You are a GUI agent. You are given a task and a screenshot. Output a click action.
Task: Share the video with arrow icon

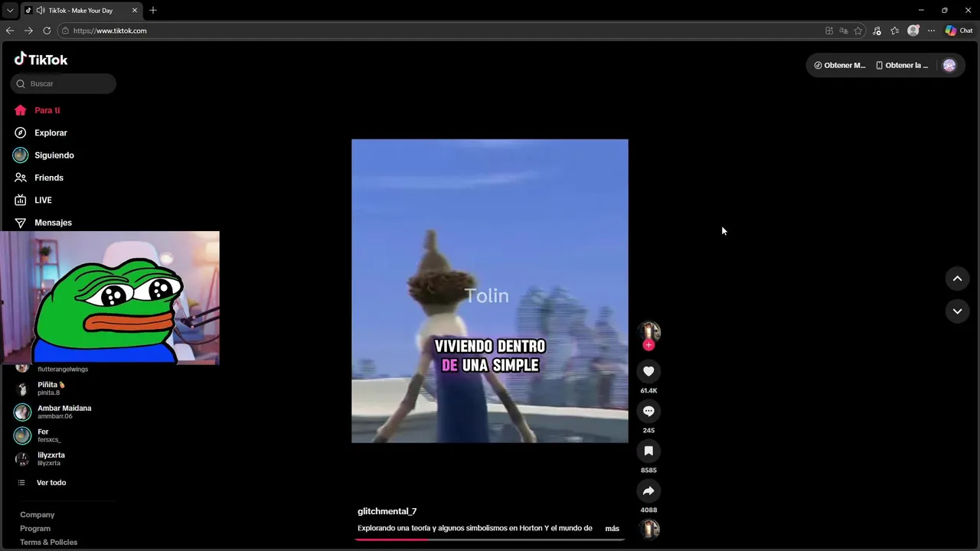tap(648, 491)
